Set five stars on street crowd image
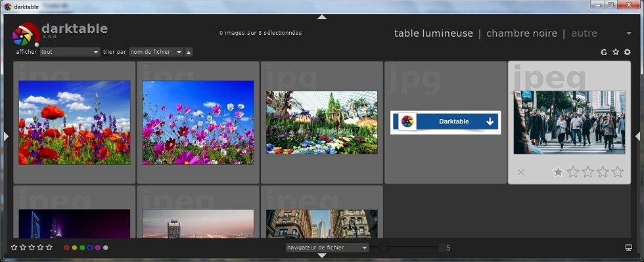644x262 pixels. point(617,171)
